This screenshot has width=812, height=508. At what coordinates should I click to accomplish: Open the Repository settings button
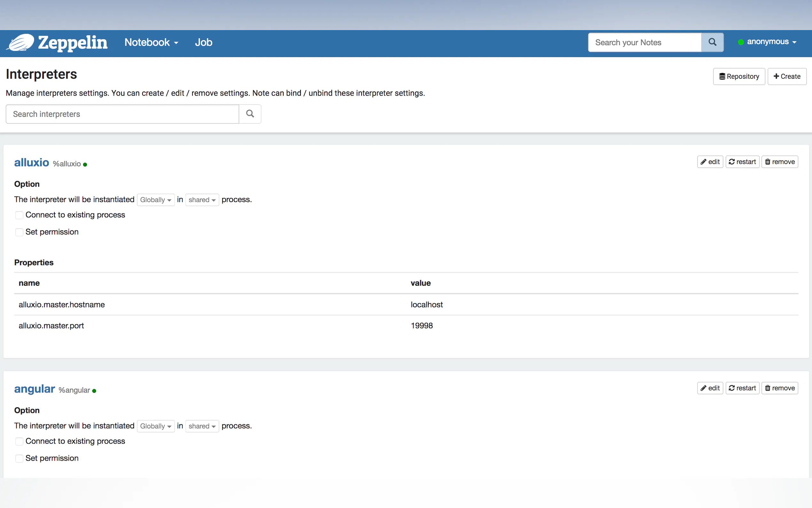pyautogui.click(x=739, y=76)
